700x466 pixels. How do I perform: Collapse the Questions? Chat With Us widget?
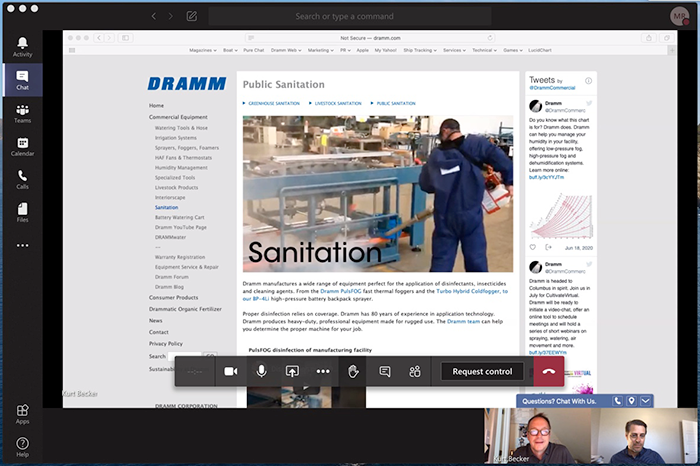(646, 401)
